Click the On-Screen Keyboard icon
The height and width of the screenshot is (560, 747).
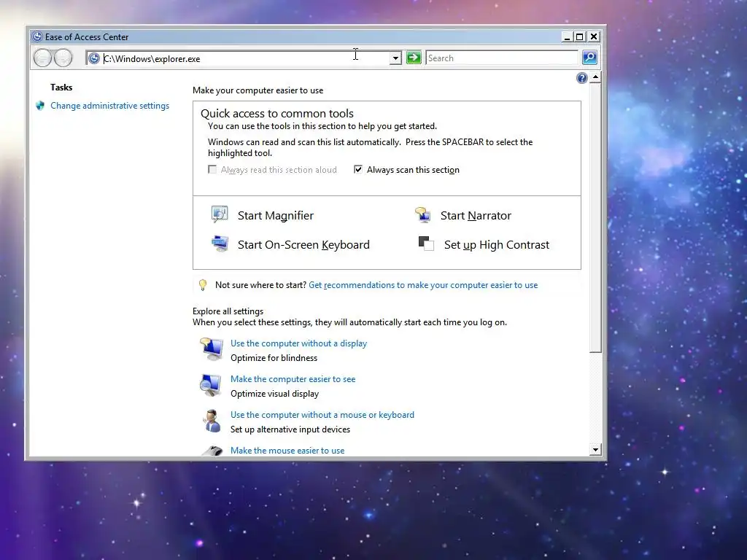pyautogui.click(x=220, y=244)
